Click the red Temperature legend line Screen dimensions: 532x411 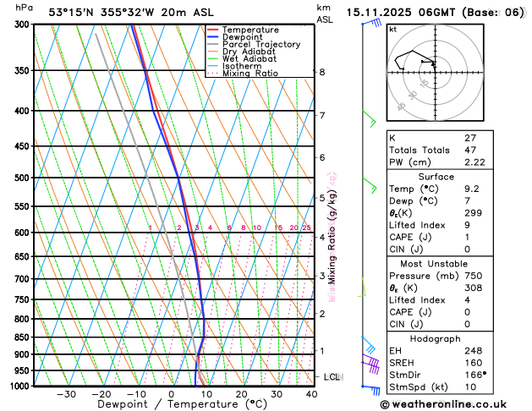(x=212, y=30)
